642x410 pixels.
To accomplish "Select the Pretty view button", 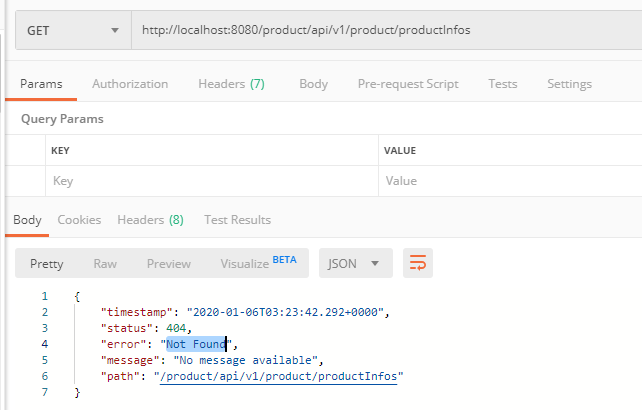I will pos(46,263).
